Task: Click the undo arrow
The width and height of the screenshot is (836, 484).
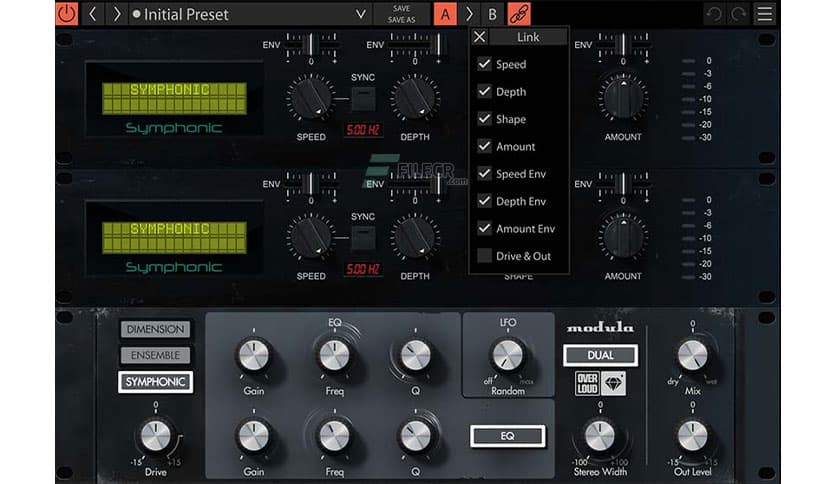Action: (x=714, y=14)
